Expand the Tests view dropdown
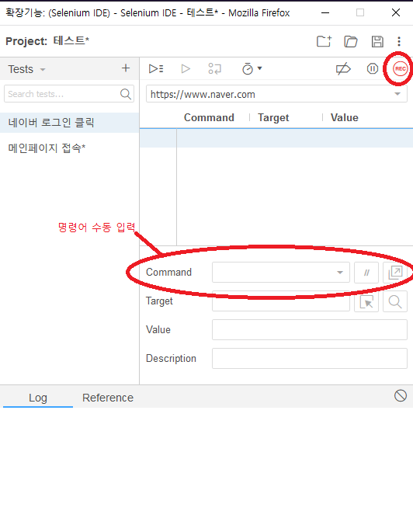 (43, 70)
